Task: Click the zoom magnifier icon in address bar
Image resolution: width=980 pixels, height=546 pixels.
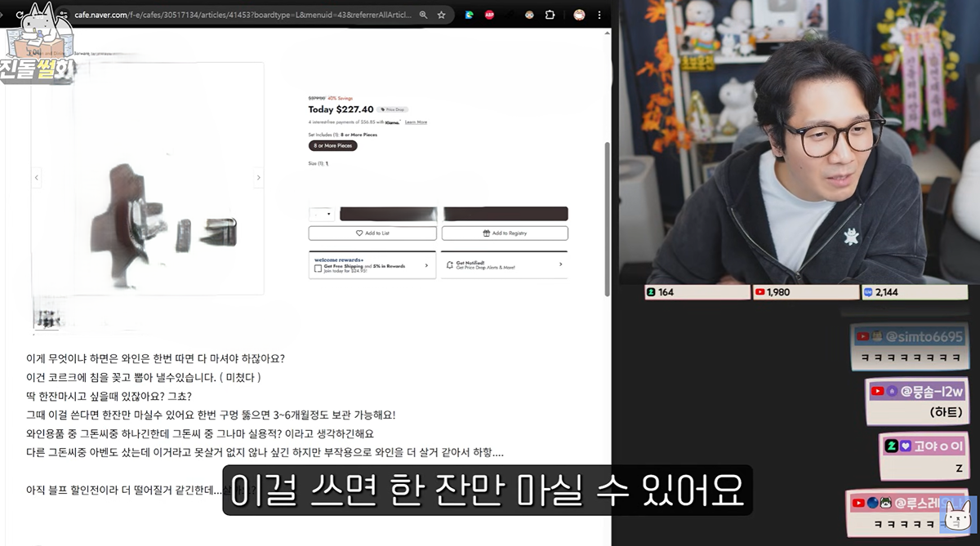Action: click(423, 15)
